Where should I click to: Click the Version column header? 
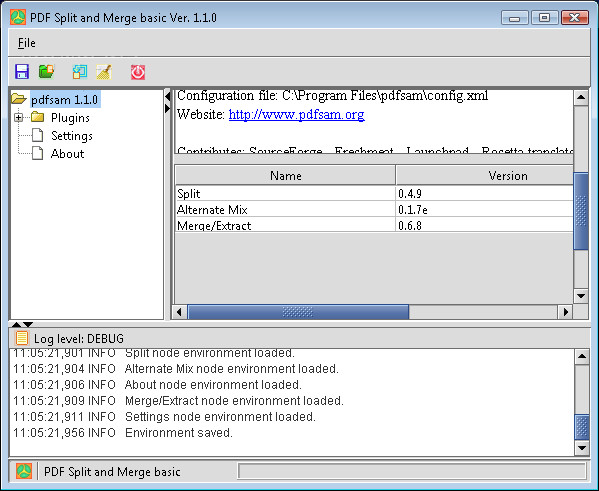[485, 175]
